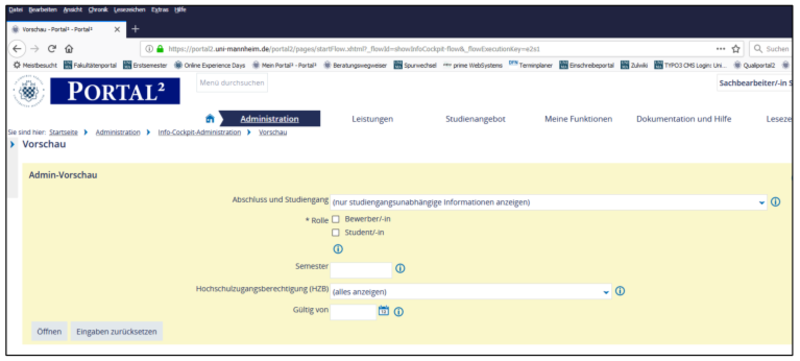The image size is (800, 361).
Task: Tick the Bewerber/-in role checkbox
Action: click(x=336, y=219)
